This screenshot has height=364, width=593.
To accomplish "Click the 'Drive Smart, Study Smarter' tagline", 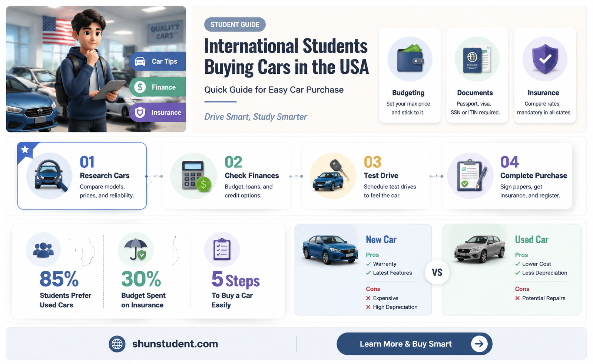I will 256,117.
